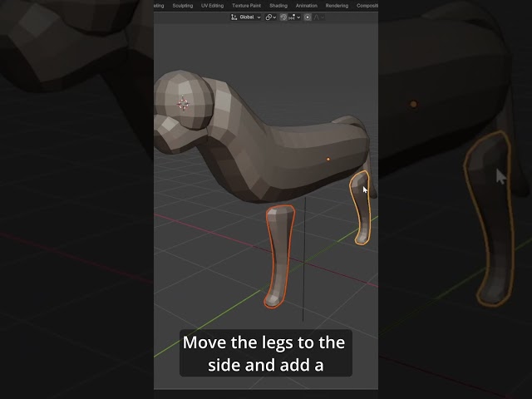Open the UV Editing workspace tab
This screenshot has height=399, width=532.
coord(213,6)
